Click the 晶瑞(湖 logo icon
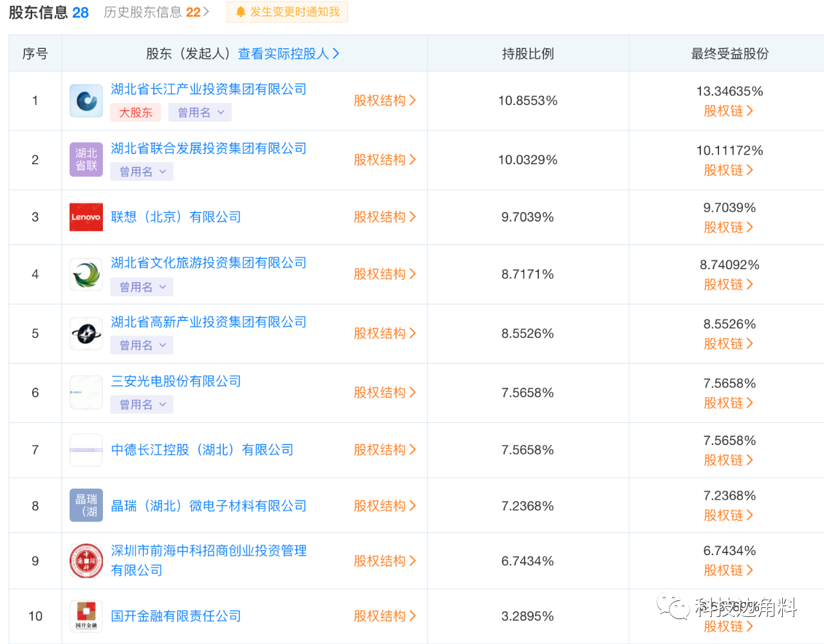The height and width of the screenshot is (644, 824). coord(86,506)
